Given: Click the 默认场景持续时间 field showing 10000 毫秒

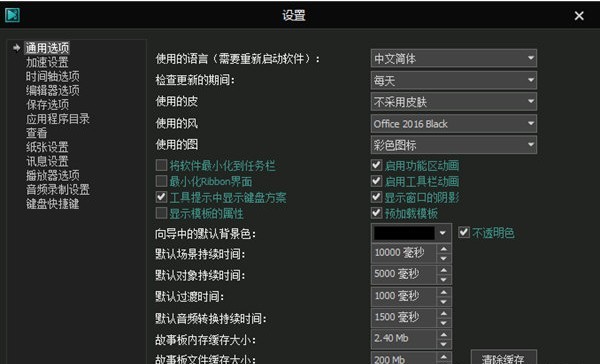Looking at the screenshot, I should tap(403, 253).
